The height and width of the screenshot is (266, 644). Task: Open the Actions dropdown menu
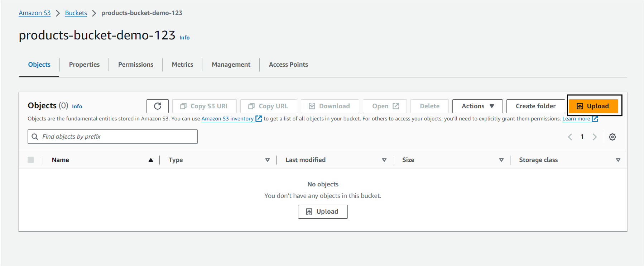(x=477, y=106)
